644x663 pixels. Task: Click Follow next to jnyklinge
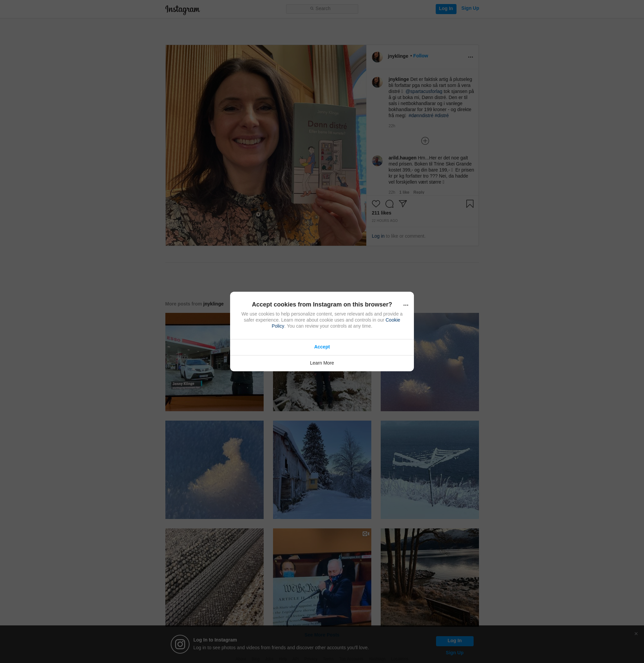(420, 56)
